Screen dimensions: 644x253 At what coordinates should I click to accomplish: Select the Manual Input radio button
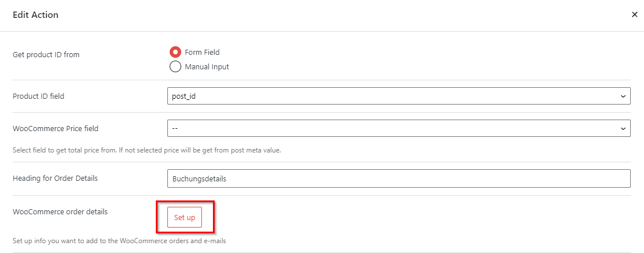pos(175,66)
